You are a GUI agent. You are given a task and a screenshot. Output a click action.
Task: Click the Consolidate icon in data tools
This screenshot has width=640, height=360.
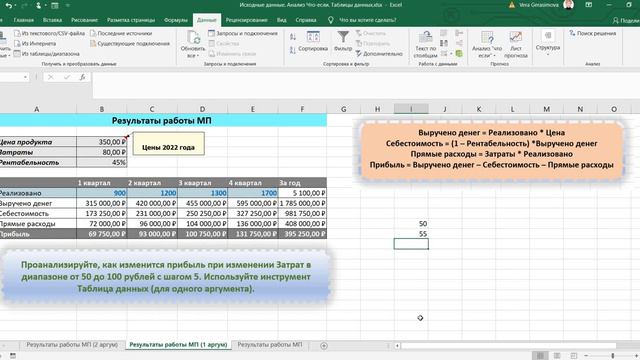pos(459,33)
